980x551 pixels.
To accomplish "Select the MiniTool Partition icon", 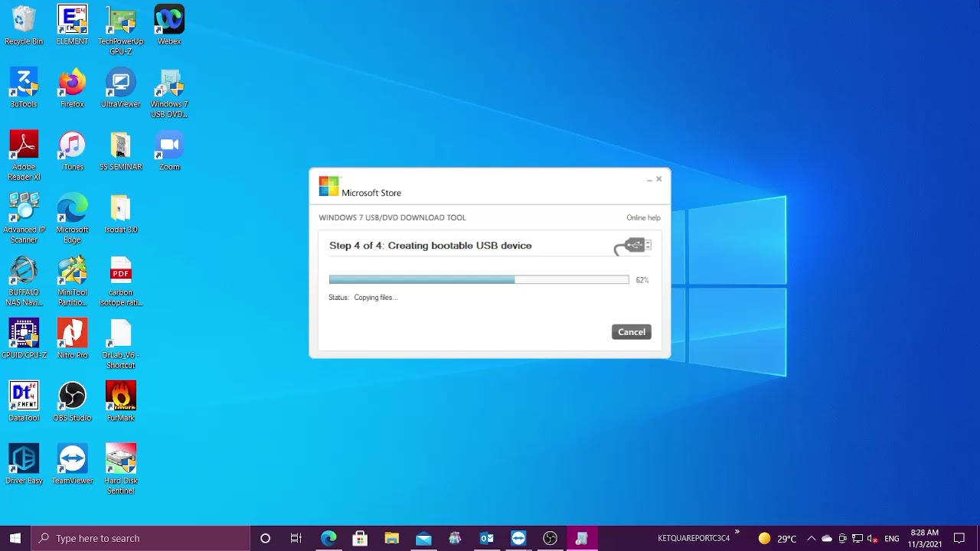I will 72,282.
